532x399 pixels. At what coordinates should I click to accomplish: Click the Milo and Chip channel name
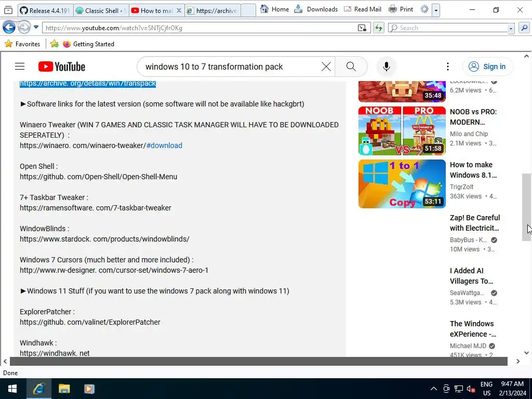pyautogui.click(x=469, y=134)
